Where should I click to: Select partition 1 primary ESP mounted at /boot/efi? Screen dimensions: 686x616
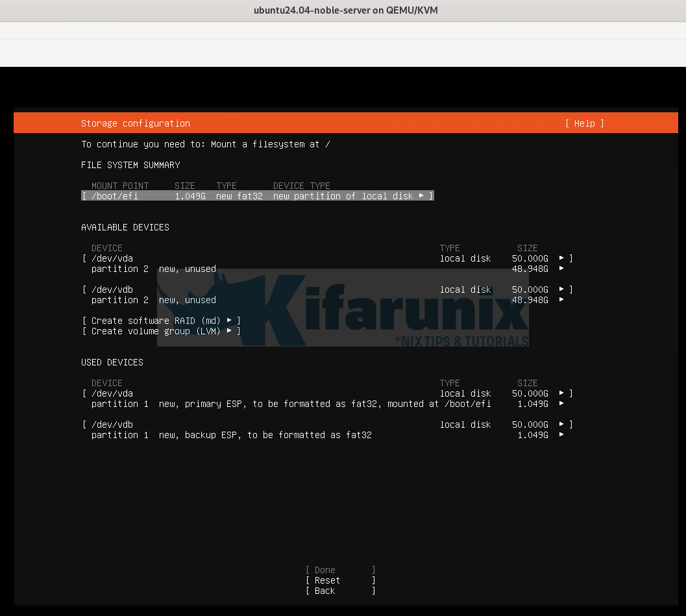tap(328, 404)
